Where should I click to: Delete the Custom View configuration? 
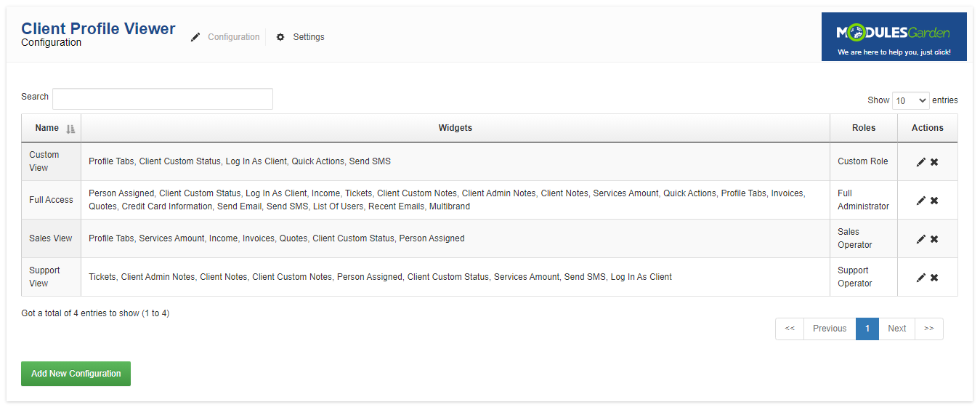(934, 162)
